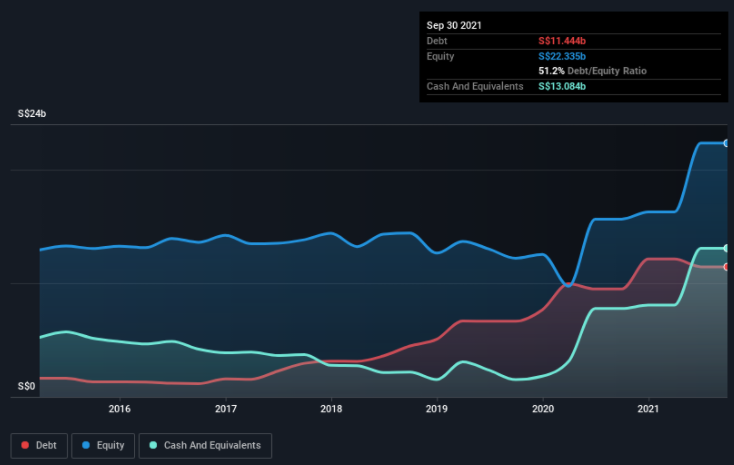The width and height of the screenshot is (734, 465).
Task: Click the S$13.084b Cash value in tooltip
Action: click(x=568, y=87)
